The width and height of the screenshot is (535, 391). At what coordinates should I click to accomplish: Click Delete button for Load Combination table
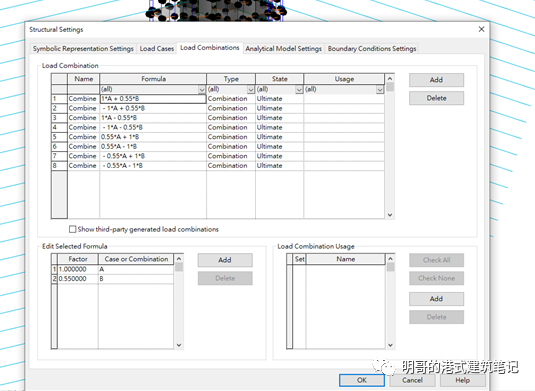(x=436, y=98)
